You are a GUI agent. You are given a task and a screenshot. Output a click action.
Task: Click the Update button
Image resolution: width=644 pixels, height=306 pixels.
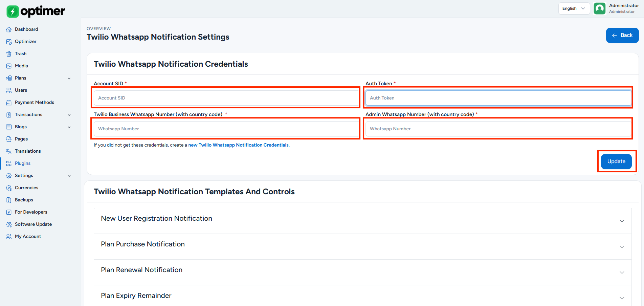pos(616,161)
